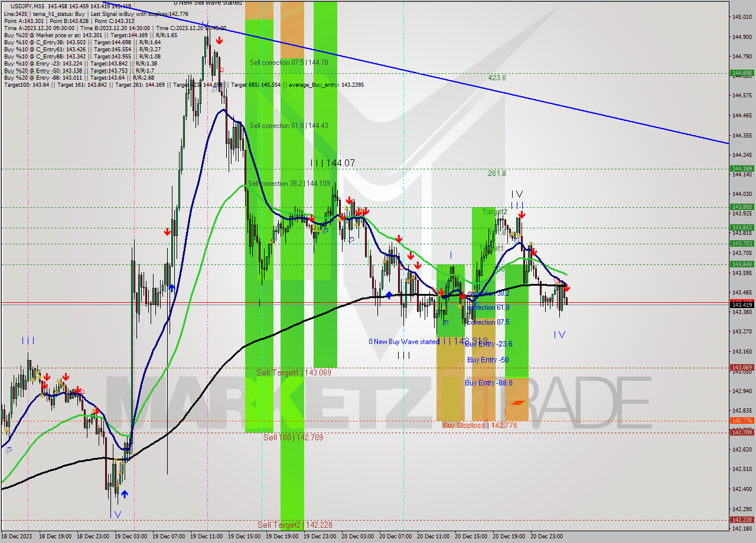Image resolution: width=756 pixels, height=543 pixels.
Task: Select red arrow left of the 19 Dec 07:00 rally
Action: [x=168, y=232]
